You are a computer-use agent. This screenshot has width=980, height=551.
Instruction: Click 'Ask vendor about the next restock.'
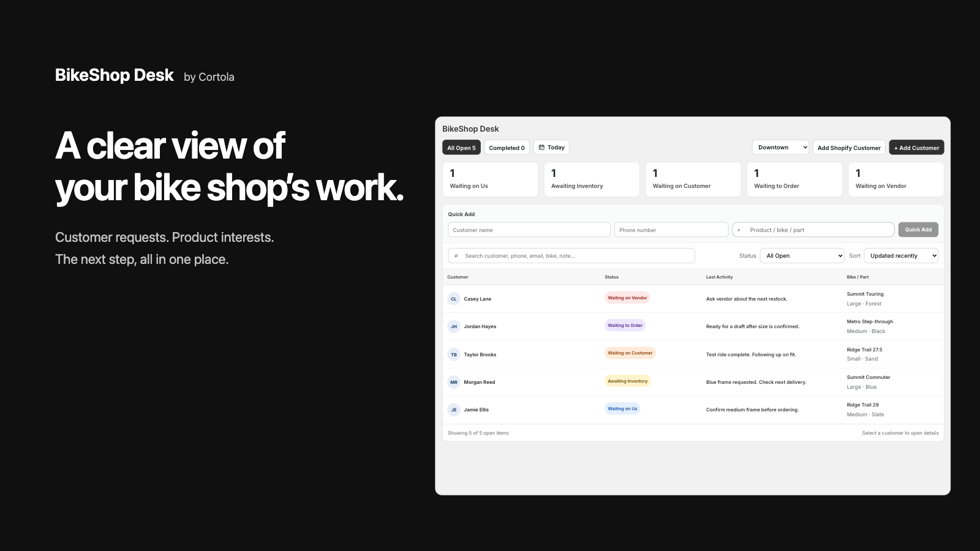[x=747, y=299]
